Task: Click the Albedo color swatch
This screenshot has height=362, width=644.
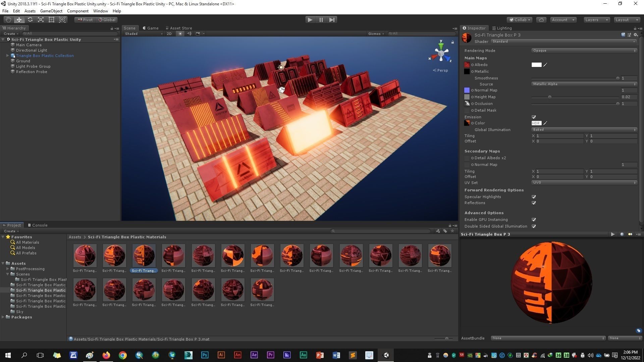Action: tap(536, 65)
